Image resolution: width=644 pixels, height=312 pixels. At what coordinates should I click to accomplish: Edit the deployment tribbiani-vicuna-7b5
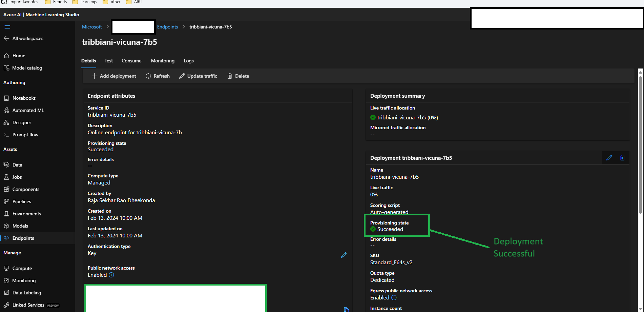pos(609,157)
